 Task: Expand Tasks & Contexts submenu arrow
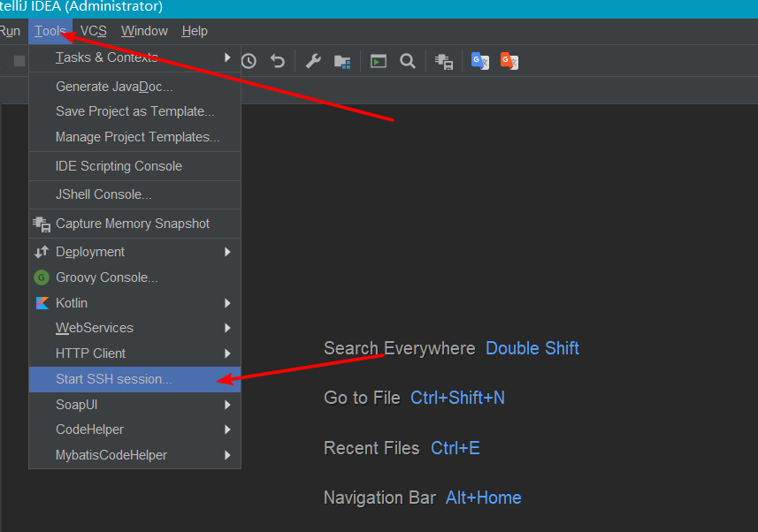tap(227, 57)
